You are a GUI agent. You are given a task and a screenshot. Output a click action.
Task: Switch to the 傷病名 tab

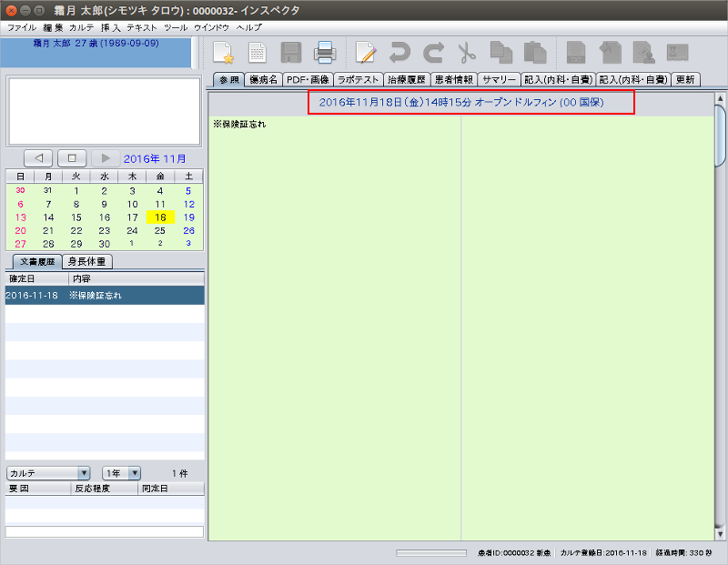tap(263, 79)
